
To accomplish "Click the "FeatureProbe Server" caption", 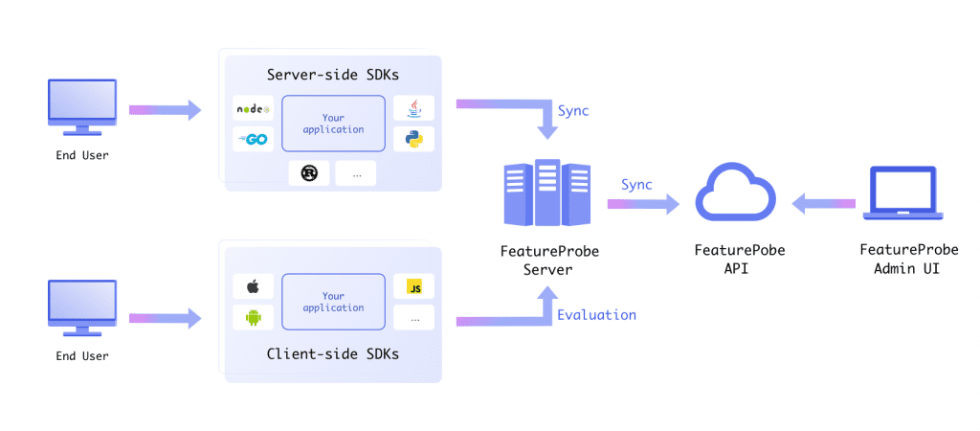I will pos(549,261).
